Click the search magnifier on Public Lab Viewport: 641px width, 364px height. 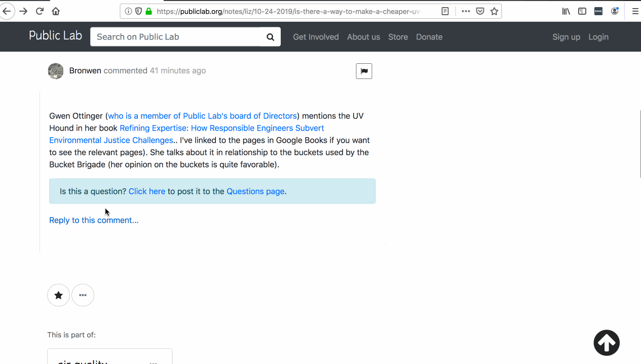pyautogui.click(x=270, y=36)
